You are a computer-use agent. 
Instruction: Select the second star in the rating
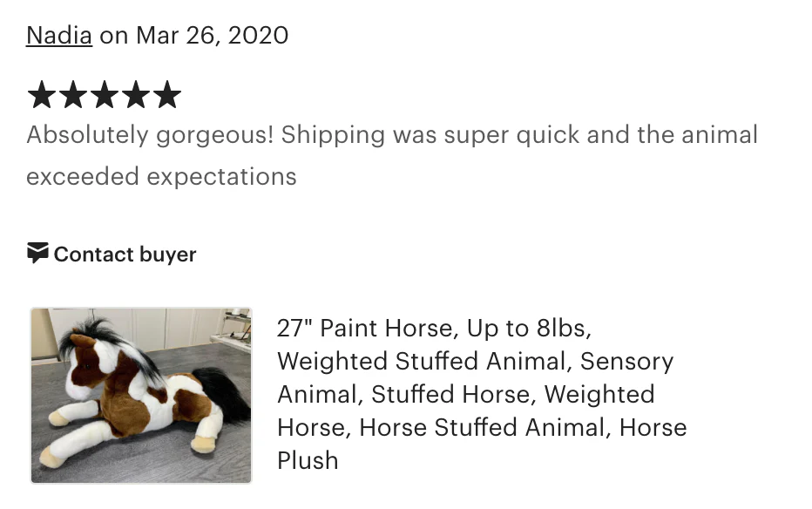(x=73, y=94)
